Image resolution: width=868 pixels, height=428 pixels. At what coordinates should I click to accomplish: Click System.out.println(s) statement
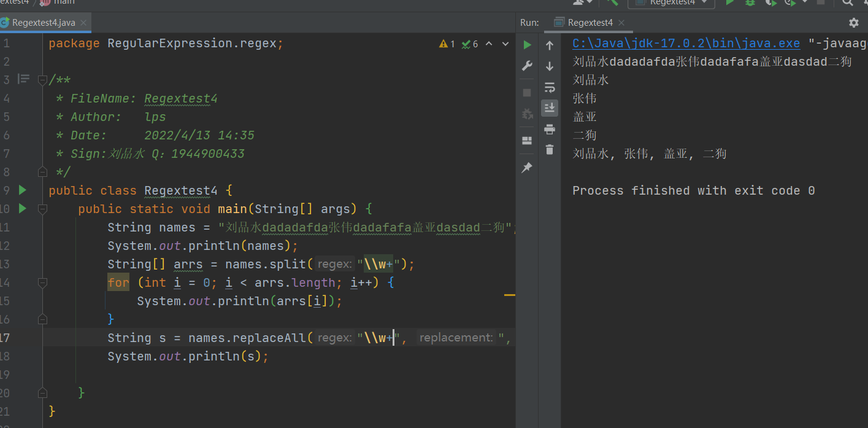click(188, 357)
